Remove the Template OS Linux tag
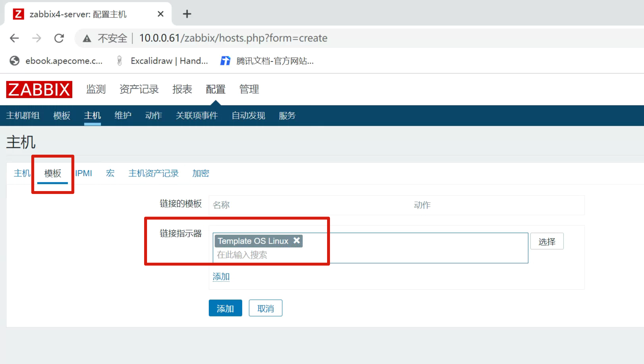The height and width of the screenshot is (364, 644). tap(297, 240)
